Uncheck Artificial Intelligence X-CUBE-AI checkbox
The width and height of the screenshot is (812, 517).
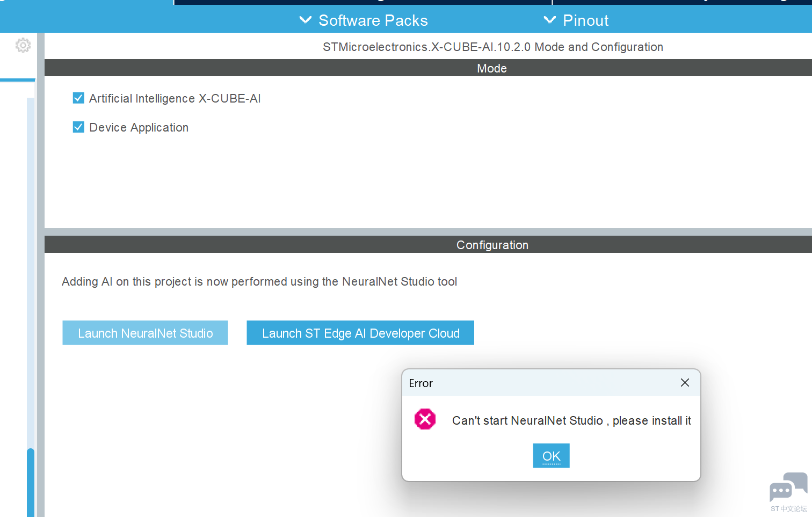point(78,98)
